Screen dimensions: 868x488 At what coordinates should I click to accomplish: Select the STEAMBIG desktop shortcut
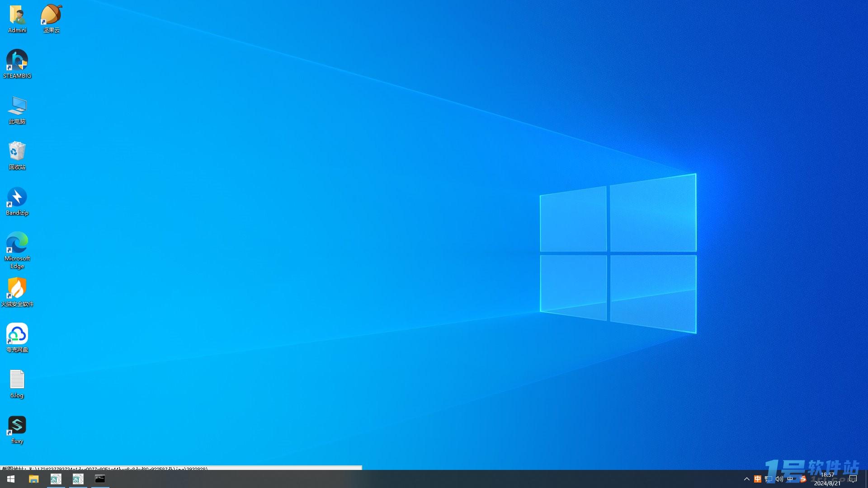point(17,64)
